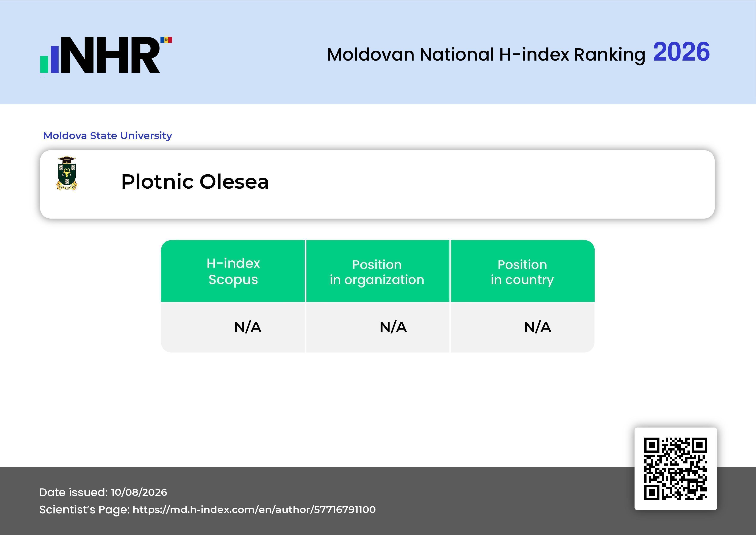756x535 pixels.
Task: Click the N/A value under H-index Scopus
Action: pos(248,327)
